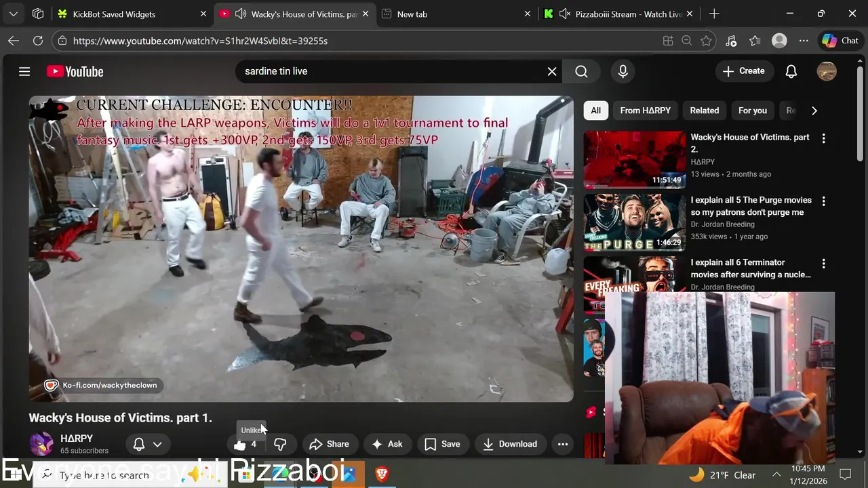Open the HΔRPY channel avatar
868x488 pixels.
41,445
